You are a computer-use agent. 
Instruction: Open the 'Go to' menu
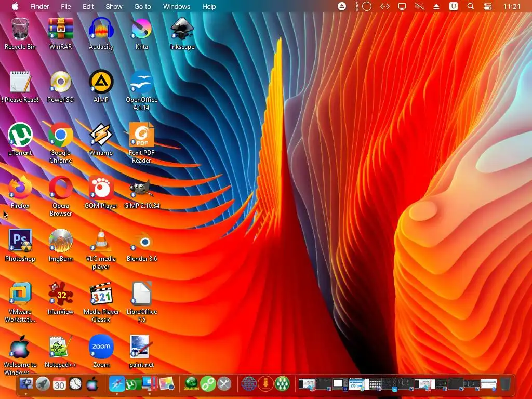coord(142,6)
